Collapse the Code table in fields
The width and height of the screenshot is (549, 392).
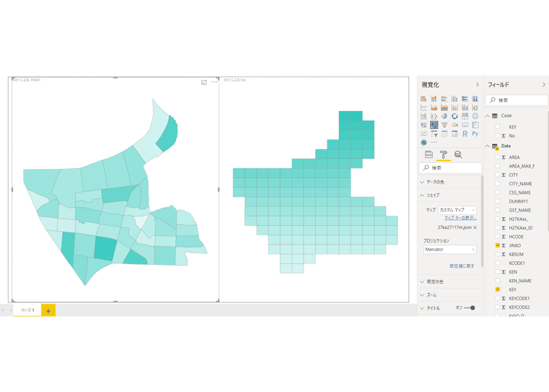487,116
